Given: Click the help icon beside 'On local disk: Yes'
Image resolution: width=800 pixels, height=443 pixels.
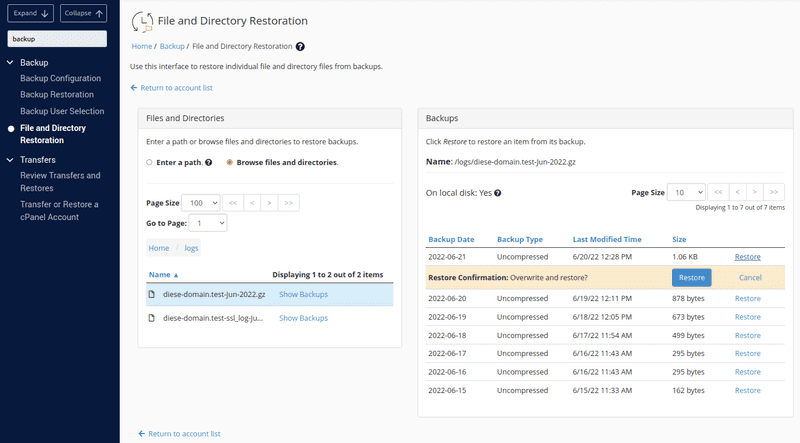Looking at the screenshot, I should click(x=497, y=193).
